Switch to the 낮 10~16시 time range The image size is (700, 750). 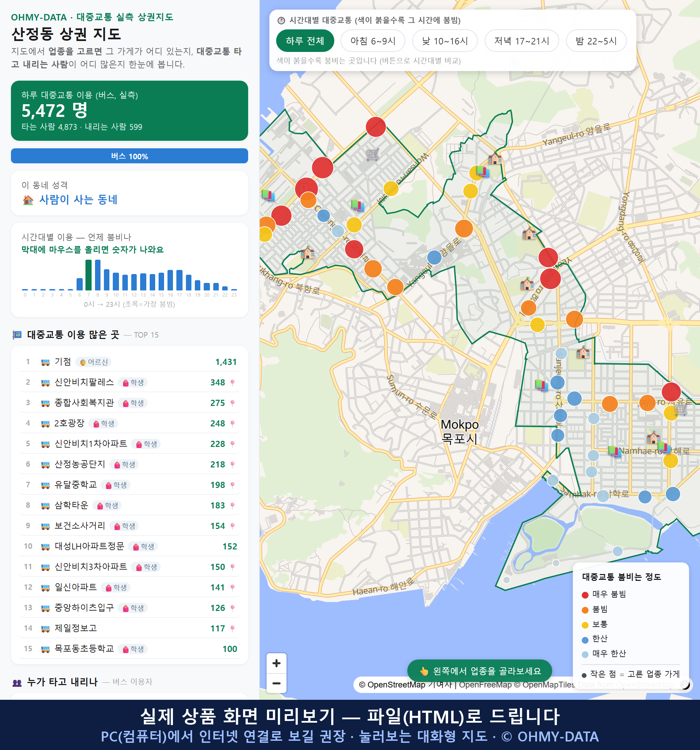pyautogui.click(x=445, y=41)
